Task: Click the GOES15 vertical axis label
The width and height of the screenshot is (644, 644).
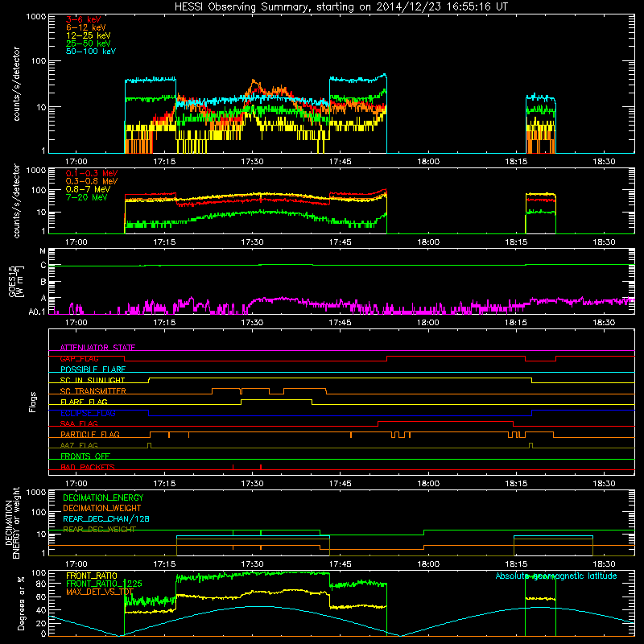Action: click(16, 281)
